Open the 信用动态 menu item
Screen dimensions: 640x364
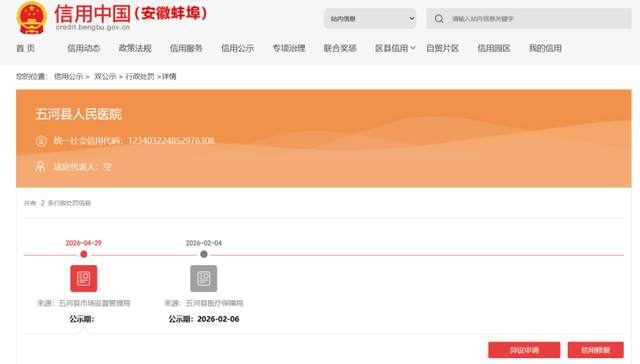click(x=84, y=48)
